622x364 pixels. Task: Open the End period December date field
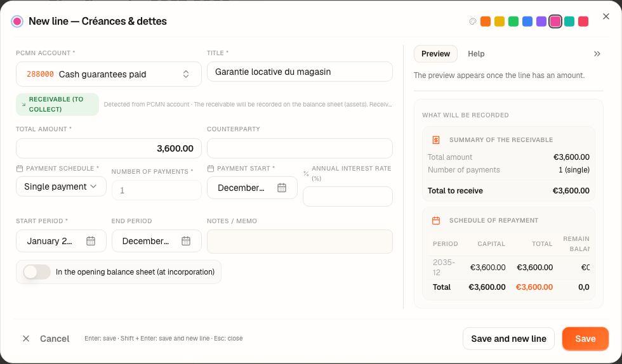coord(157,241)
